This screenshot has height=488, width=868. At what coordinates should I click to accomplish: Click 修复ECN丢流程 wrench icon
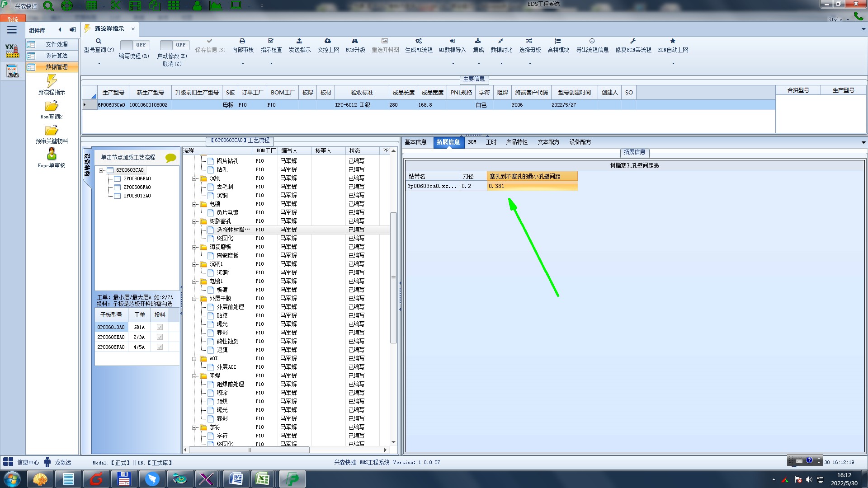tap(633, 41)
